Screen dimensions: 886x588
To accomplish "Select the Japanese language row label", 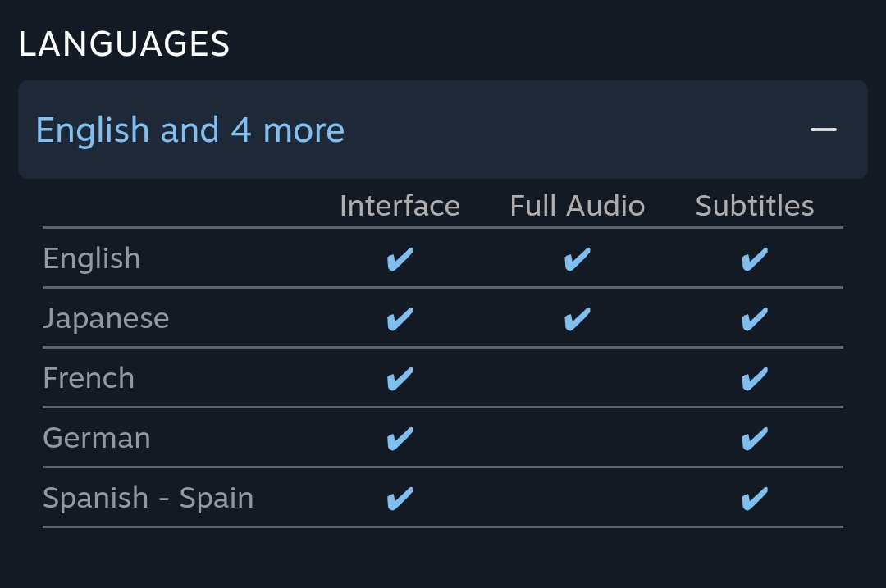I will [106, 318].
